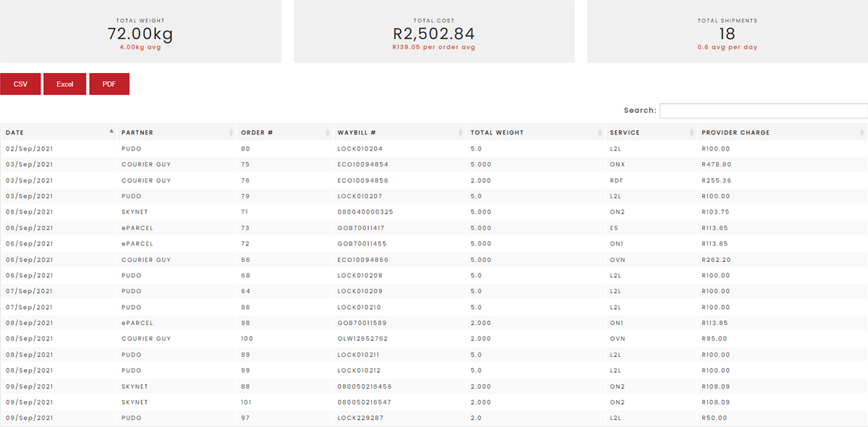Click the Total Weight 72.00kg summary card
Viewport: 868px width, 427px height.
140,31
